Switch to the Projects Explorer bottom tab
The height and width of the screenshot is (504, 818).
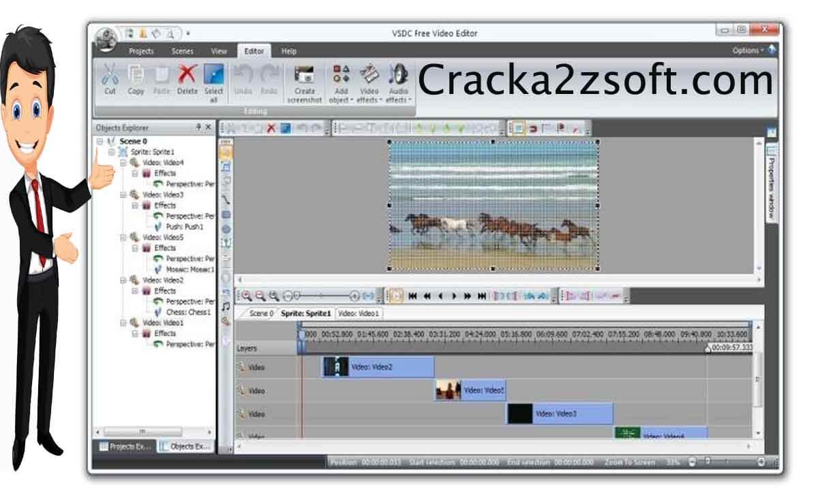pos(126,447)
